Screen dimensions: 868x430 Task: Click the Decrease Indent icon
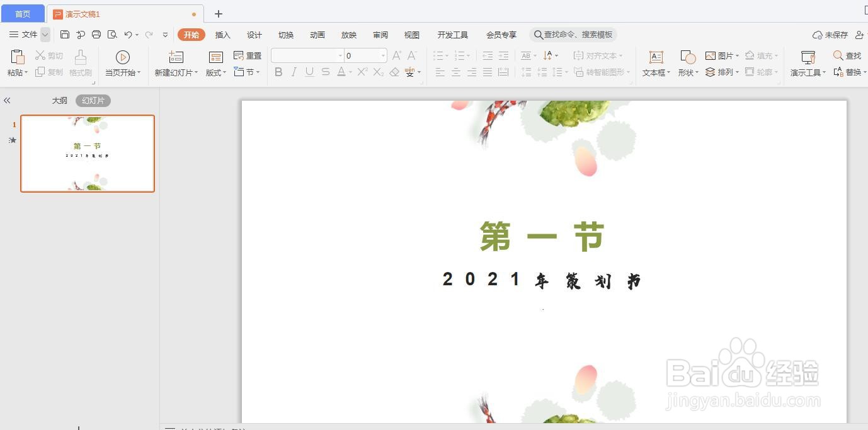(x=488, y=55)
